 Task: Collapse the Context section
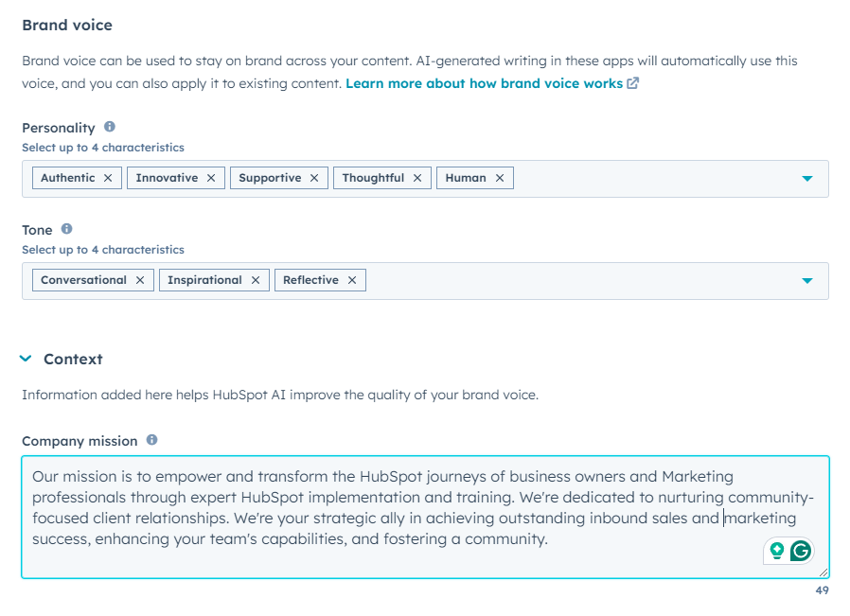pos(24,359)
